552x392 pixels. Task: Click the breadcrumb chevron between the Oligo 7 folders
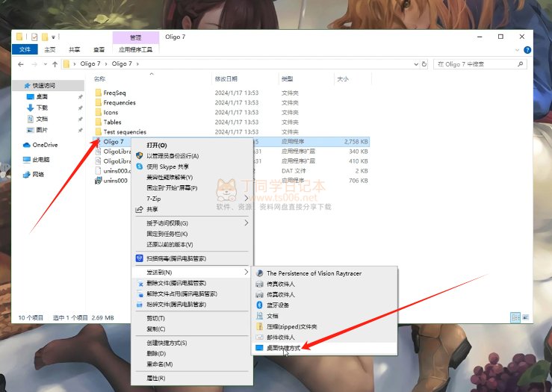point(105,64)
